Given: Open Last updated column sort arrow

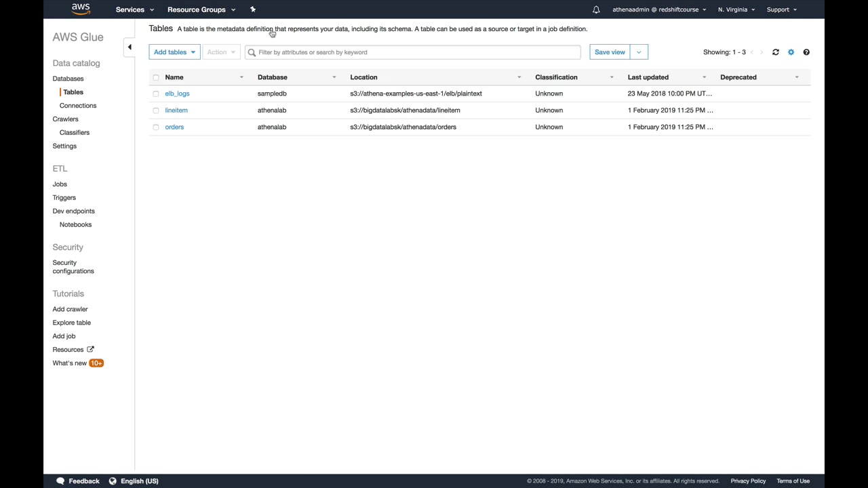Looking at the screenshot, I should pos(704,77).
